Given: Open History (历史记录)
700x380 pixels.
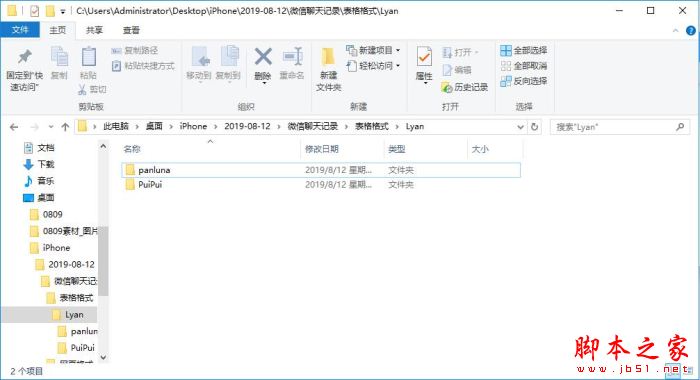Looking at the screenshot, I should tap(464, 87).
